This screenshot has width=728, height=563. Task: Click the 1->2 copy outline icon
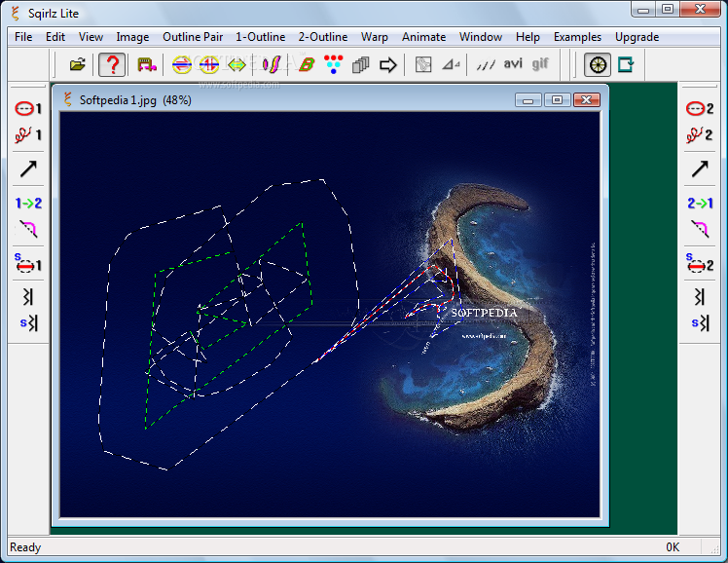pos(28,203)
